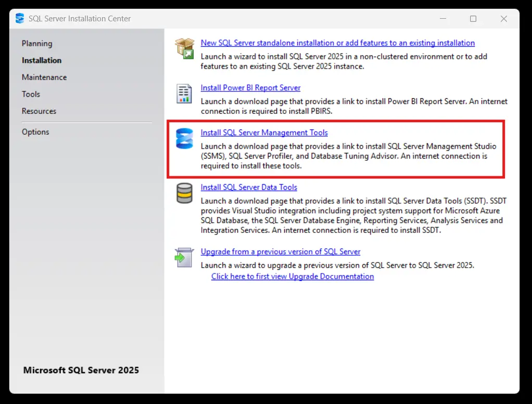The width and height of the screenshot is (532, 404).
Task: Minimize the Installation Center window
Action: pyautogui.click(x=442, y=18)
